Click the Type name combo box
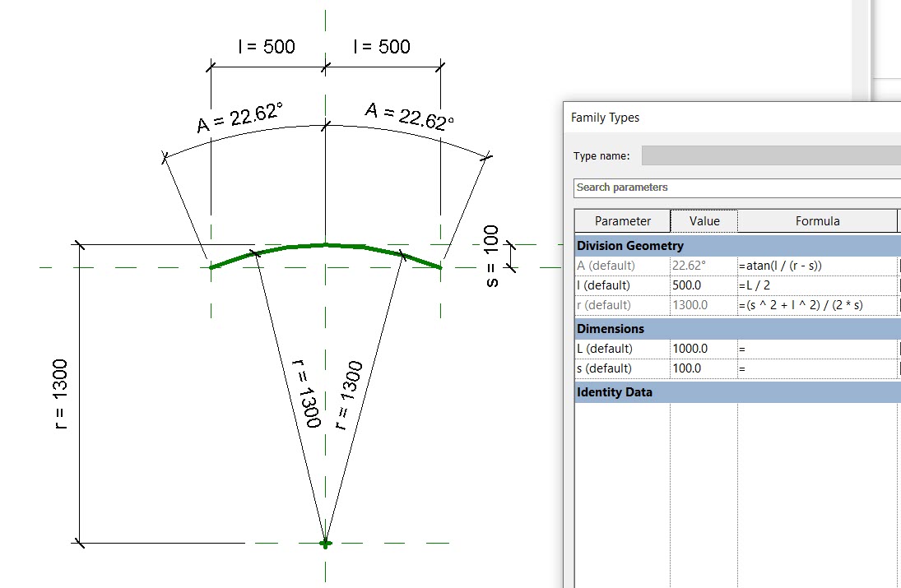 click(x=771, y=155)
